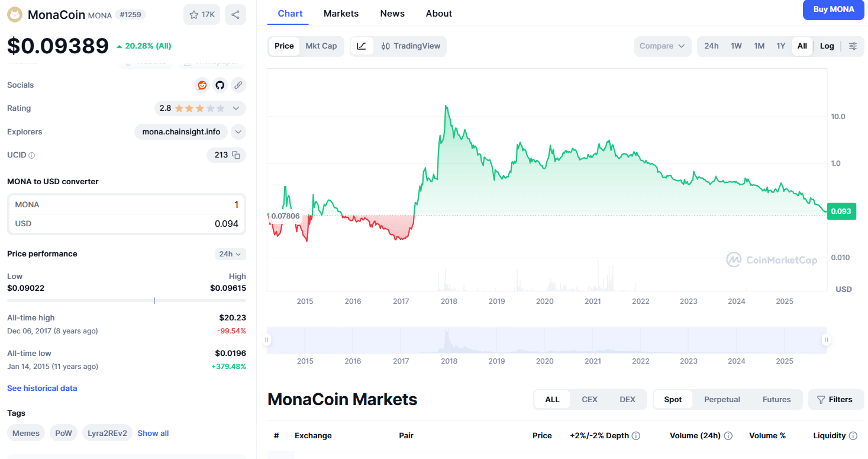The width and height of the screenshot is (868, 459).
Task: Open the Reddit social link icon
Action: [x=202, y=85]
